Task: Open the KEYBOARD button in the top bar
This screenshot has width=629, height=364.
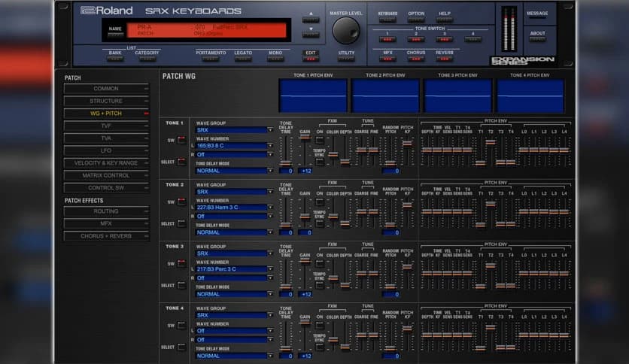Action: [x=387, y=20]
